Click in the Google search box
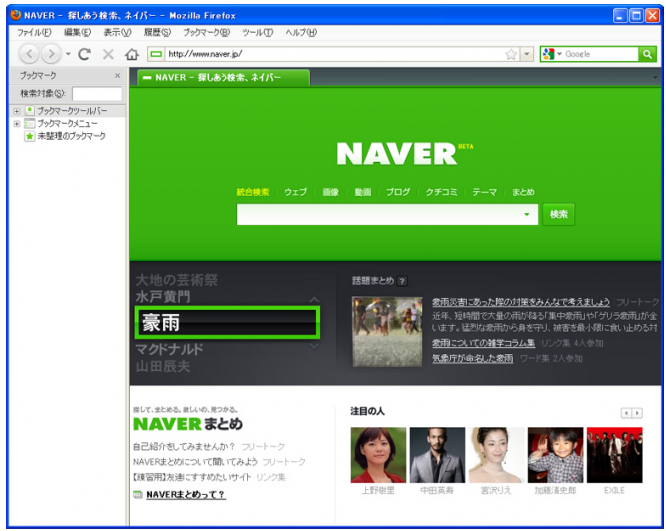The image size is (666, 531). point(601,54)
